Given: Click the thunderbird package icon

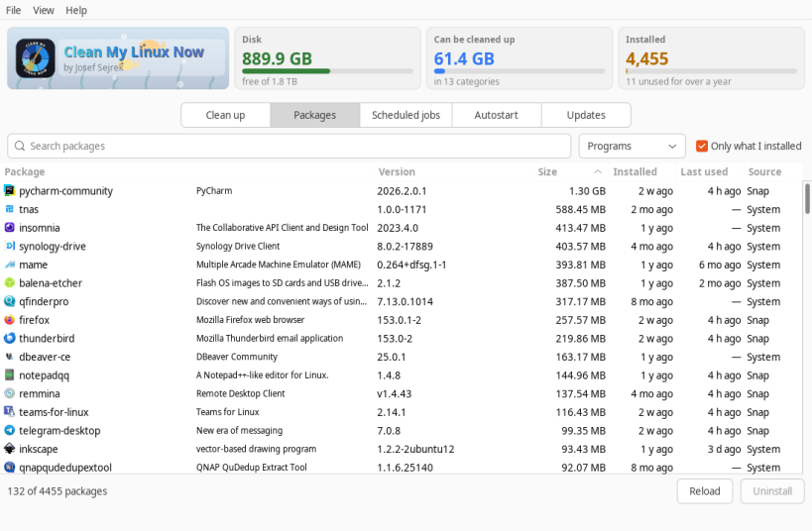Looking at the screenshot, I should (9, 339).
